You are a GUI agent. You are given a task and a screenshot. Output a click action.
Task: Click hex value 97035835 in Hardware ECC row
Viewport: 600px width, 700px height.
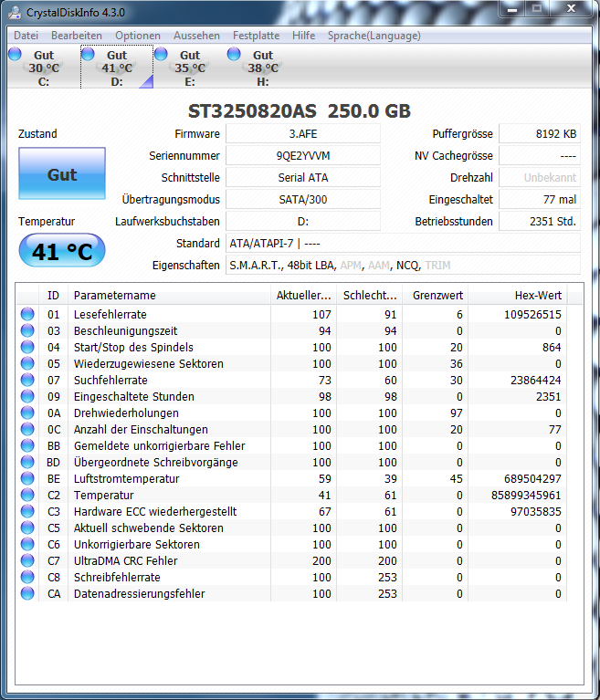pyautogui.click(x=536, y=512)
